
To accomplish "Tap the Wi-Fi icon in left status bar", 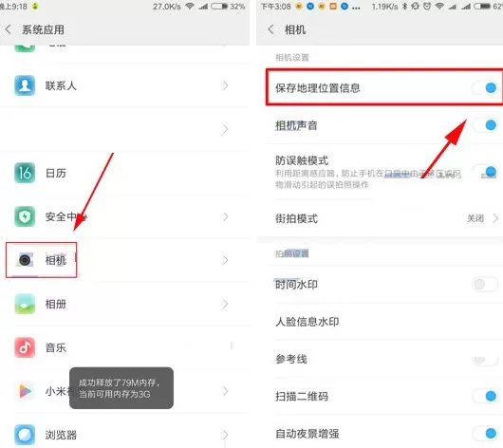I will [x=190, y=6].
